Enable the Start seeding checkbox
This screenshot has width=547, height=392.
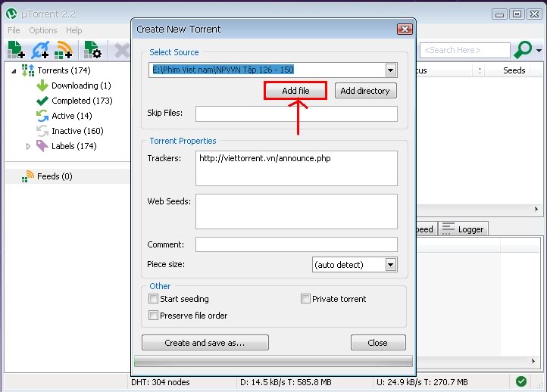click(x=153, y=299)
